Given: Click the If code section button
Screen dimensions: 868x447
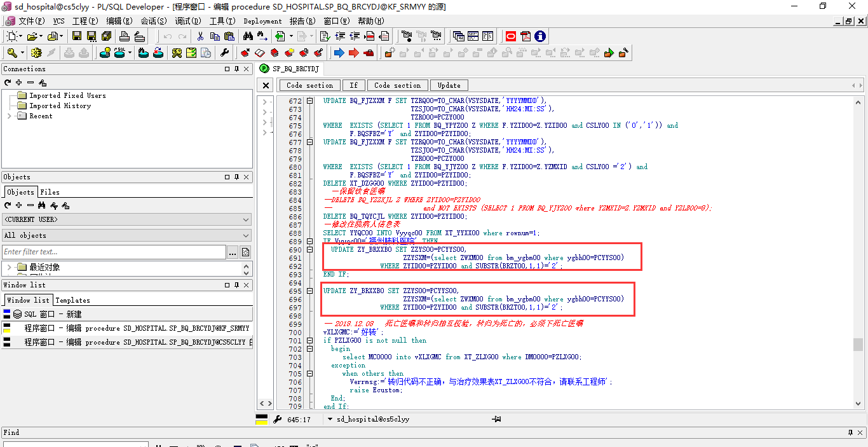Looking at the screenshot, I should coord(353,85).
